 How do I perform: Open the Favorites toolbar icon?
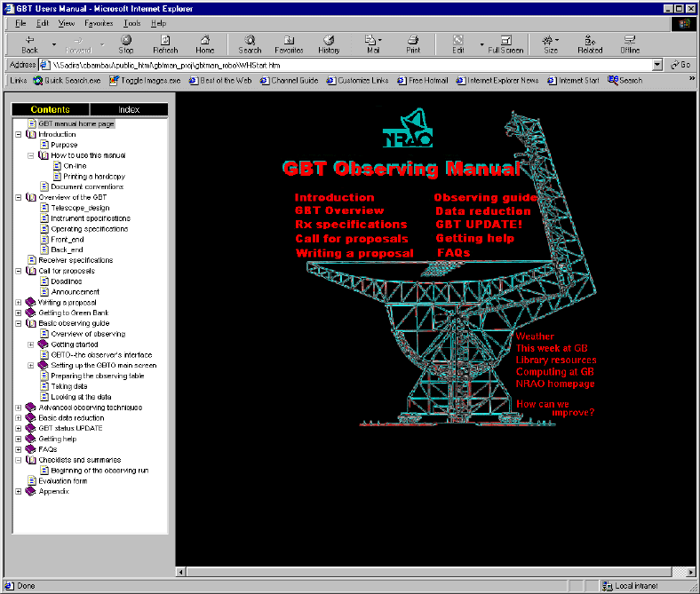(x=289, y=44)
